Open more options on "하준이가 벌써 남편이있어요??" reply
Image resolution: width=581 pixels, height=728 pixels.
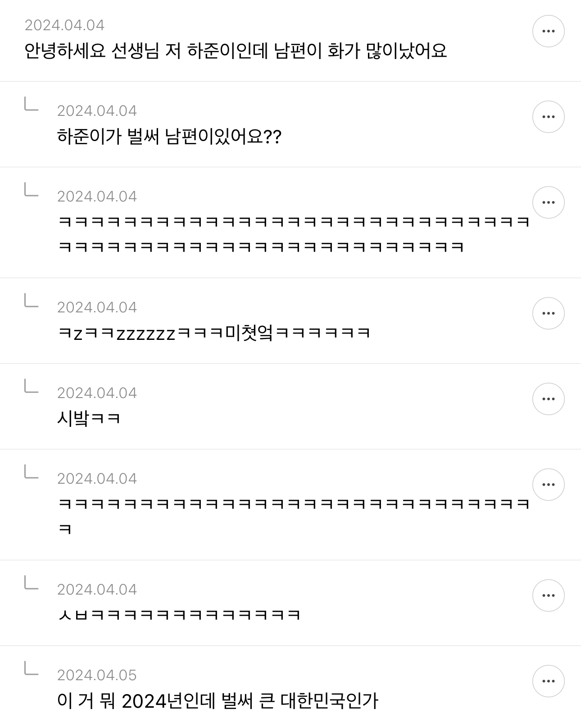click(548, 117)
